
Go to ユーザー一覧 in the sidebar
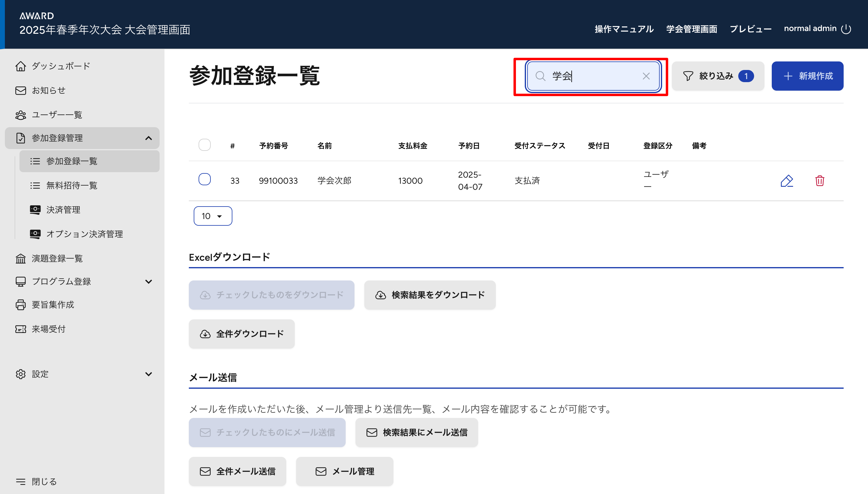tap(57, 115)
